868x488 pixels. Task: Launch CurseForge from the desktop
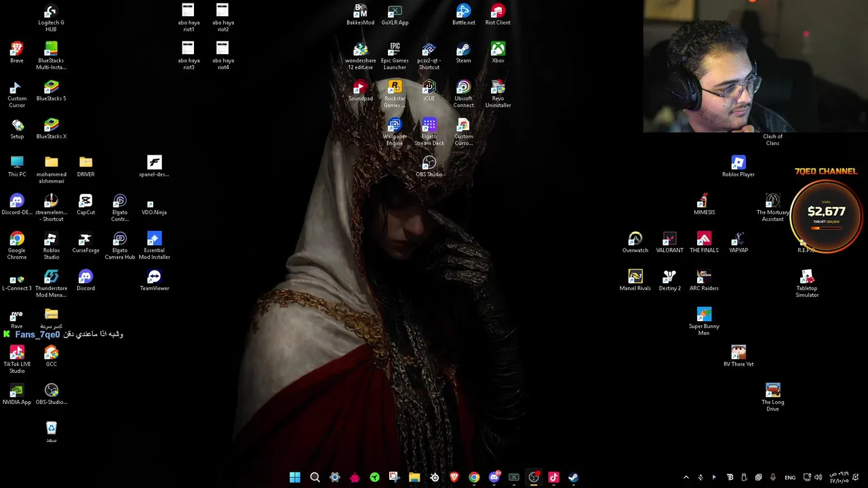(x=85, y=243)
